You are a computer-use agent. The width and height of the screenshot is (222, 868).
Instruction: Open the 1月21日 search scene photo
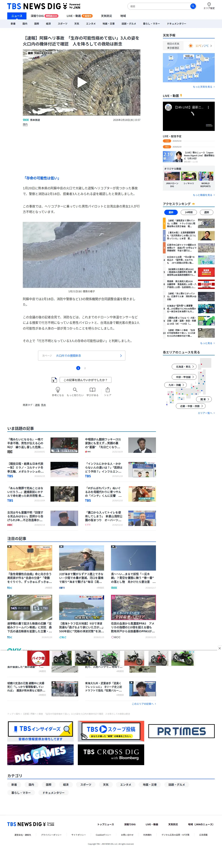pyautogui.click(x=82, y=255)
